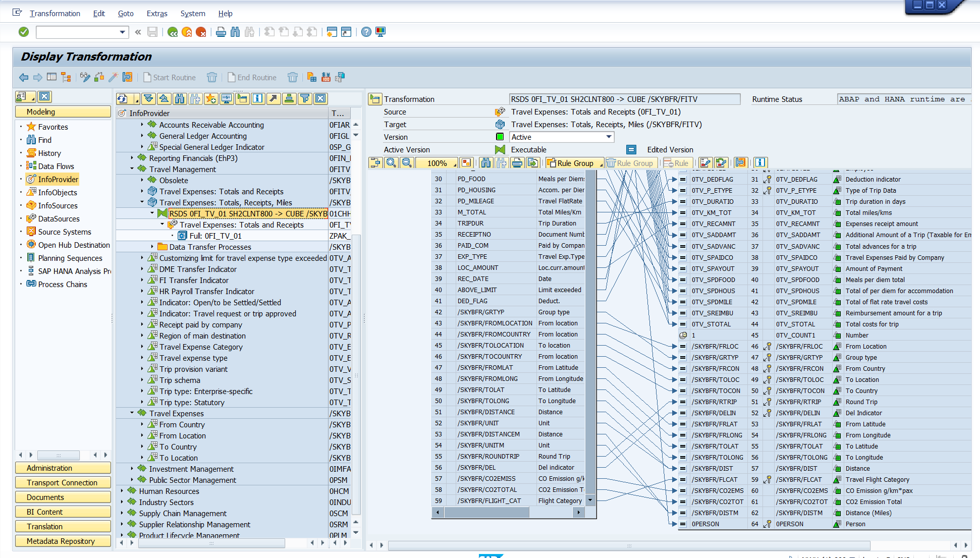Open the Edit menu
980x558 pixels.
point(99,14)
